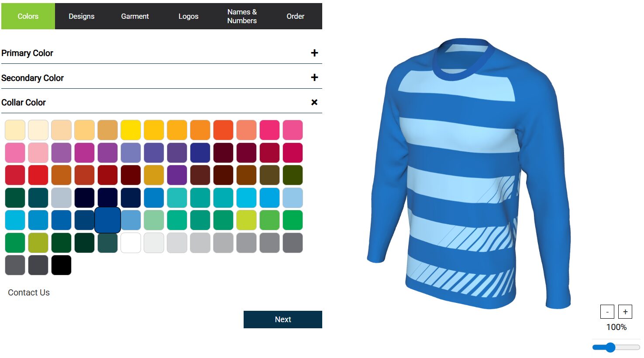Select the Order tab
This screenshot has width=644, height=358.
(x=296, y=16)
